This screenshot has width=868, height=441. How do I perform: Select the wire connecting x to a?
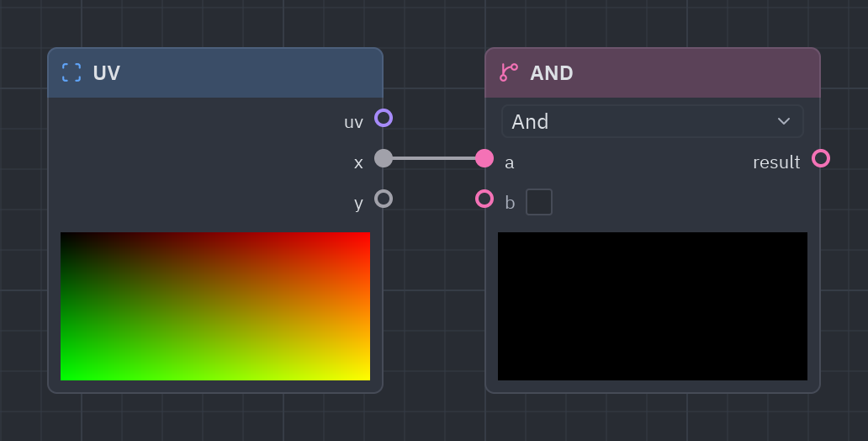[x=434, y=158]
